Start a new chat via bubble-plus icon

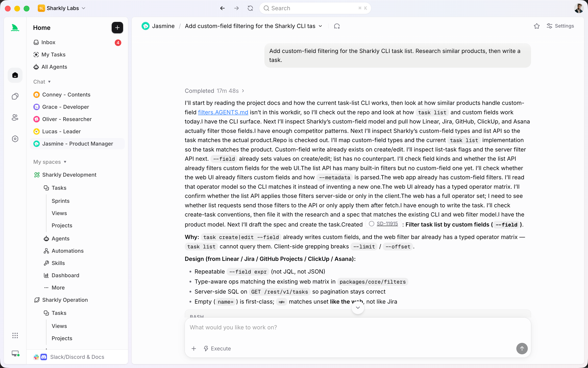coord(337,26)
